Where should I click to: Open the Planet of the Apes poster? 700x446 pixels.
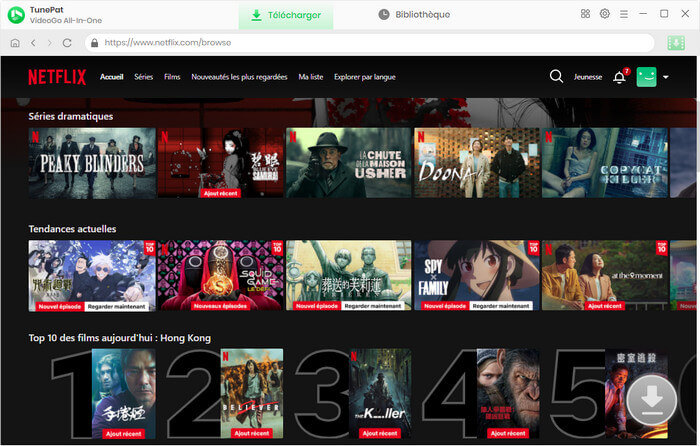[x=508, y=393]
